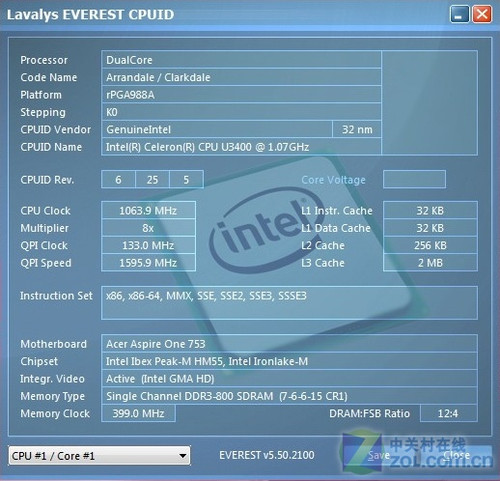Select the Intel Ibex Peak-M HM55 chipset value
The height and width of the screenshot is (481, 500).
tap(289, 361)
